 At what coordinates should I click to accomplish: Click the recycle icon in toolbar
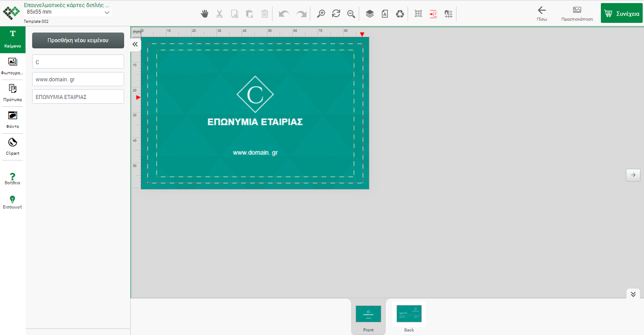tap(400, 14)
